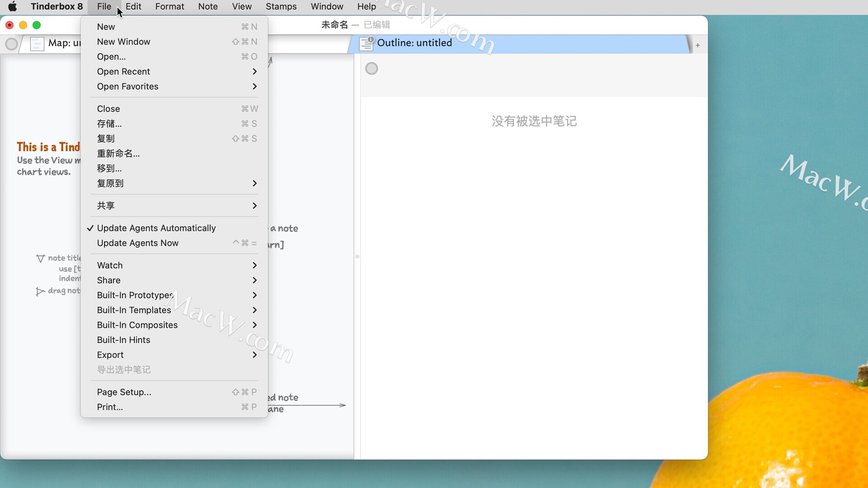Viewport: 868px width, 488px height.
Task: Expand the 复原到 submenu
Action: 174,183
